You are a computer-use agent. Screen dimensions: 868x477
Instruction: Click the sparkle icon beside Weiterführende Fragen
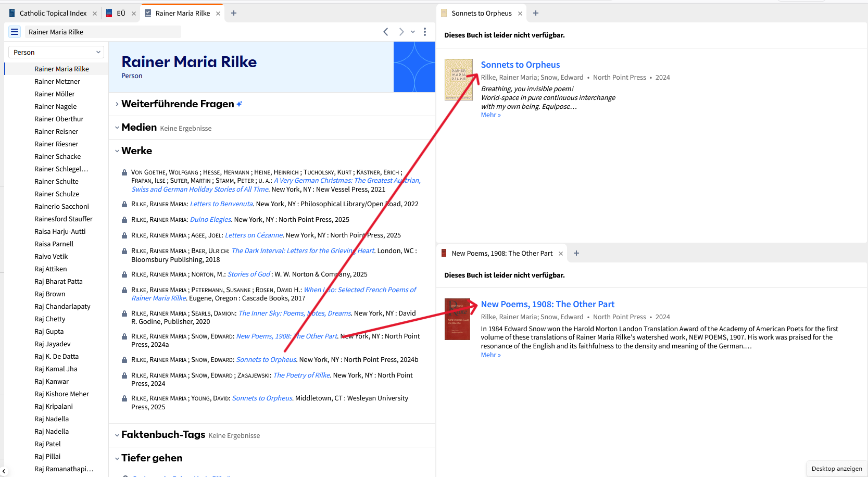pyautogui.click(x=239, y=104)
